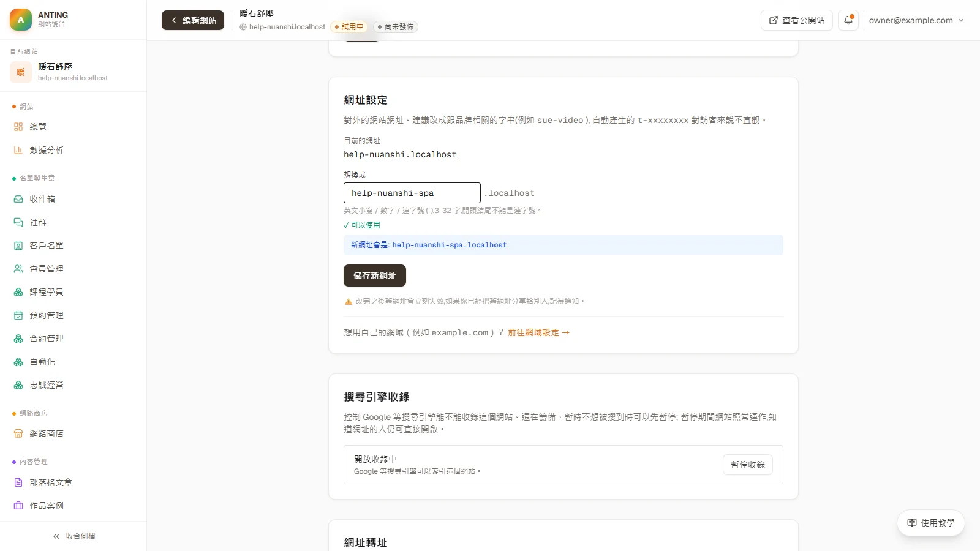The height and width of the screenshot is (551, 980).
Task: Click the 試用中 status badge
Action: pyautogui.click(x=349, y=27)
